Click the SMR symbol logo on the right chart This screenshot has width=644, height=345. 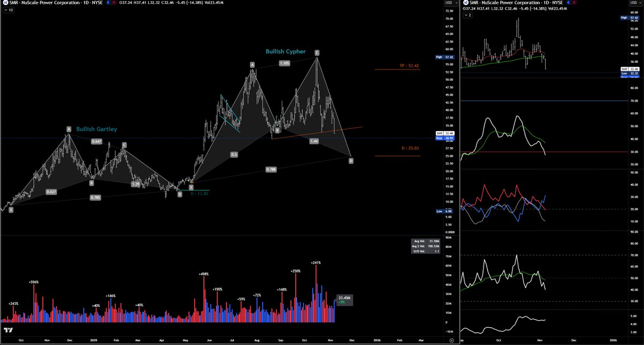pos(466,3)
